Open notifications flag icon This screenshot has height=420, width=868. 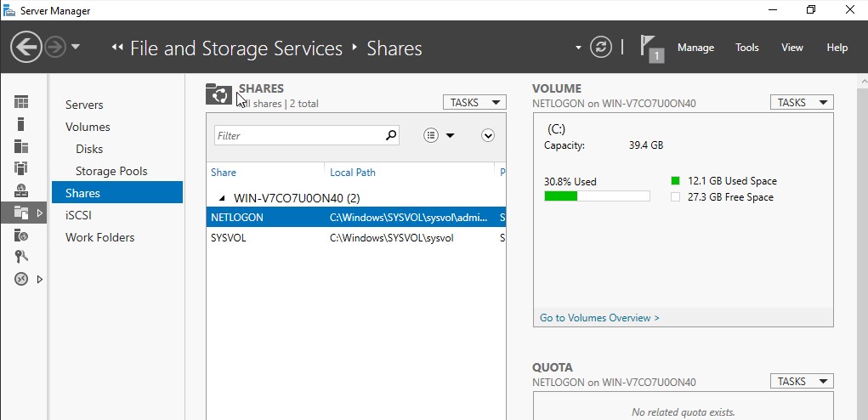pyautogui.click(x=651, y=48)
